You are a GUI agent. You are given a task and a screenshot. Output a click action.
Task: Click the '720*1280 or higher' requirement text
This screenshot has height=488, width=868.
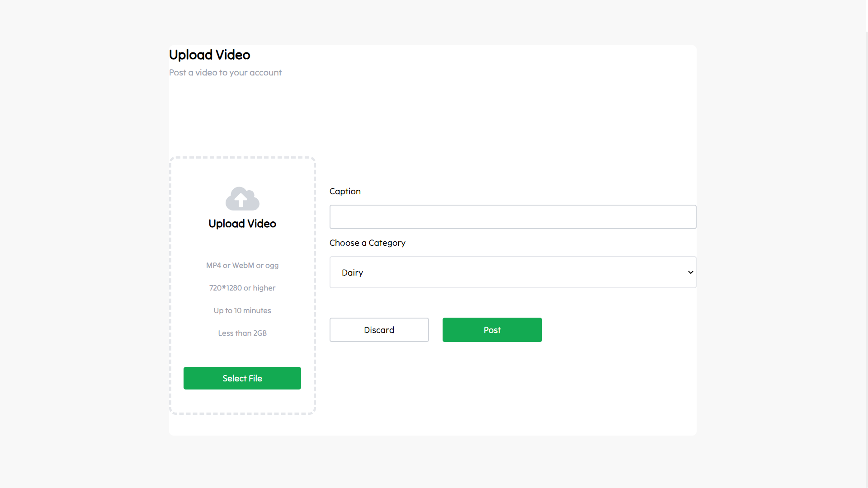tap(242, 288)
